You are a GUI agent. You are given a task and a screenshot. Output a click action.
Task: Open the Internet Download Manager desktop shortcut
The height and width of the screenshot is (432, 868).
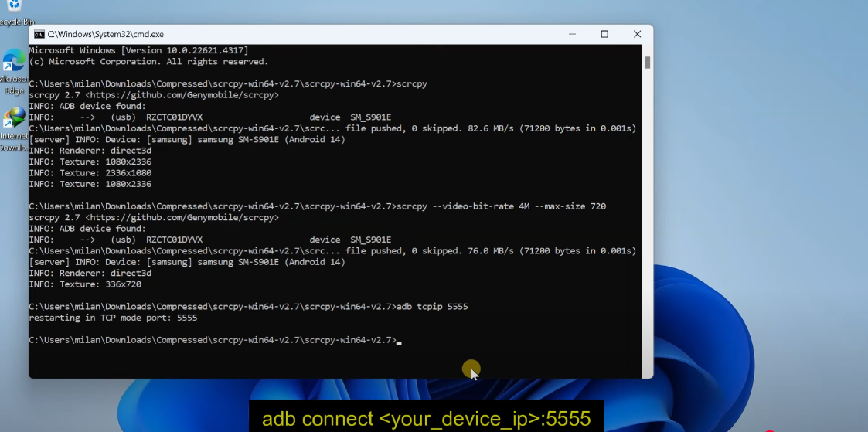point(15,130)
